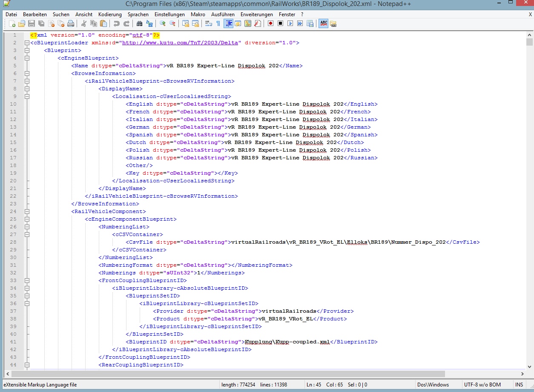The height and width of the screenshot is (392, 534).
Task: Click the INS insert mode indicator
Action: point(519,385)
